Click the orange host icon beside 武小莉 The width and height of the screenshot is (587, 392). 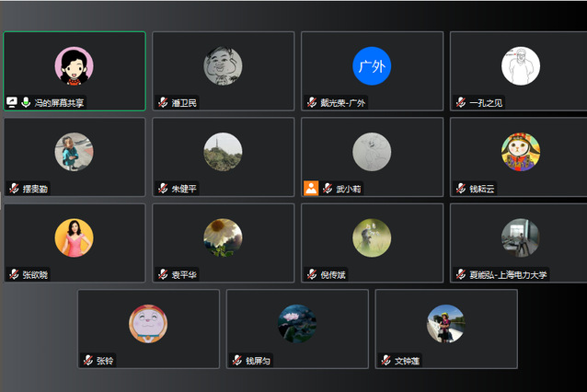[x=311, y=189]
